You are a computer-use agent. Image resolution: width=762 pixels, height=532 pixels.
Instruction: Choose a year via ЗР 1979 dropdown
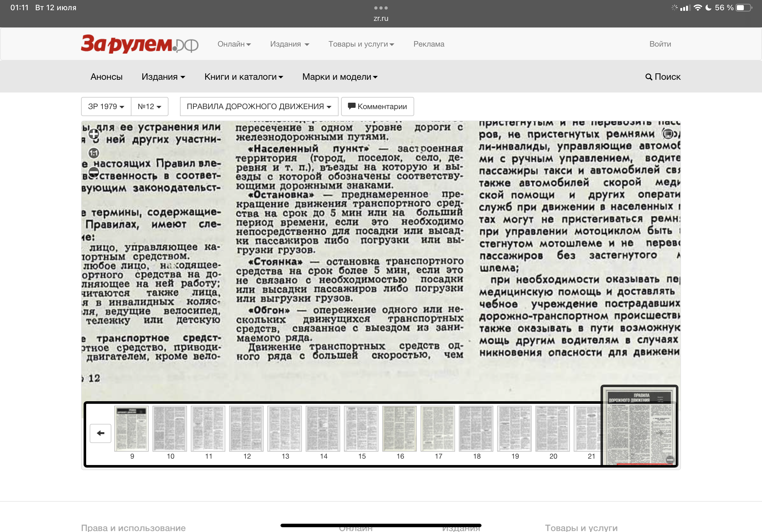pyautogui.click(x=106, y=107)
